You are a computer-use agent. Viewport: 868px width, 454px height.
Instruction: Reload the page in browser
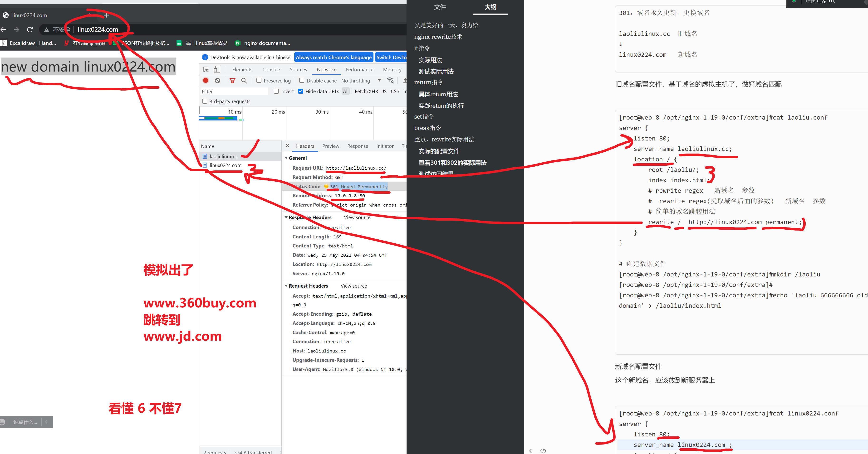30,30
